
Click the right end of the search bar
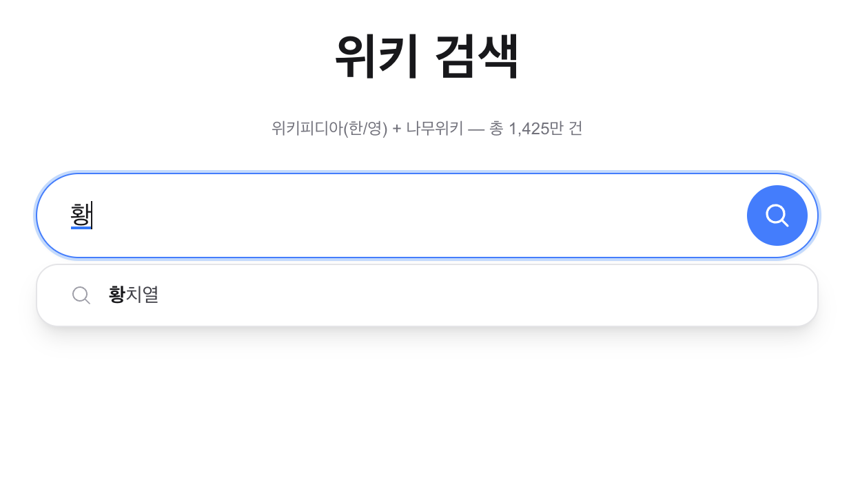(717, 215)
